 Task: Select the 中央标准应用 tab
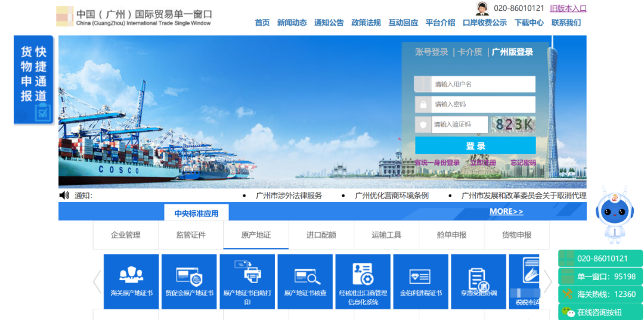(196, 213)
